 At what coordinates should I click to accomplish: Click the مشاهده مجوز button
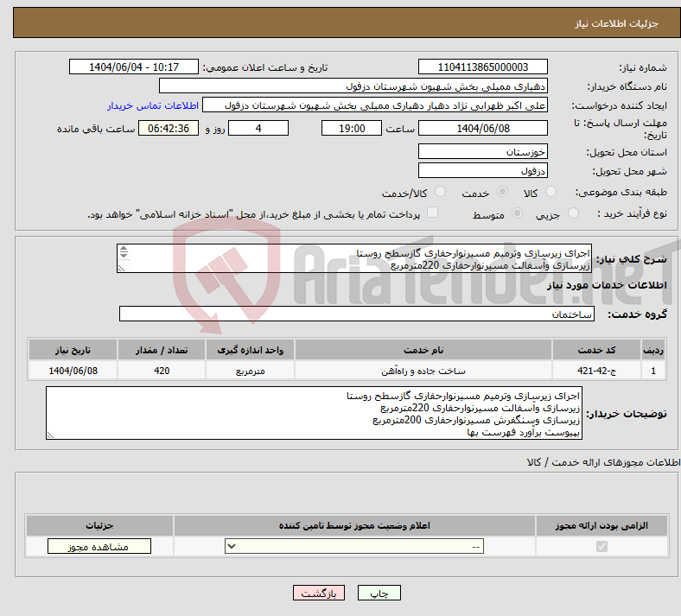99,547
